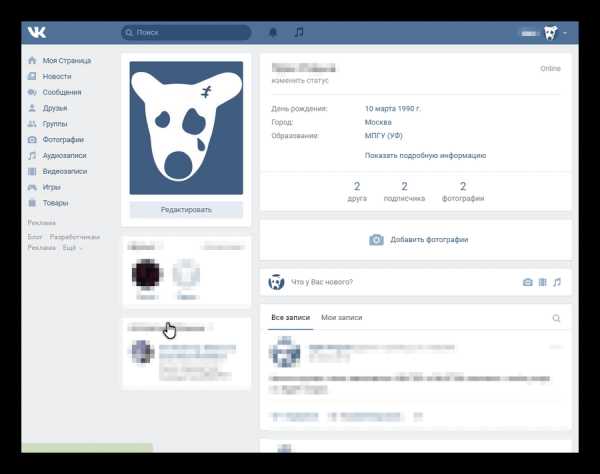Viewport: 600px width, 474px height.
Task: Search wall posts with magnifier icon
Action: click(556, 318)
